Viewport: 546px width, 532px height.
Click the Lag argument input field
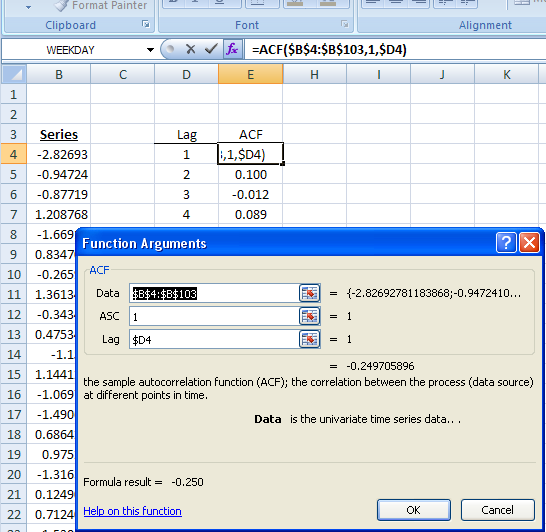tap(214, 339)
